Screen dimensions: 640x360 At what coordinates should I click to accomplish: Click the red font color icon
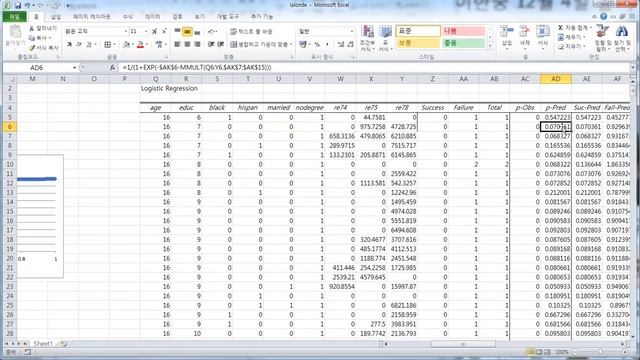tap(140, 44)
